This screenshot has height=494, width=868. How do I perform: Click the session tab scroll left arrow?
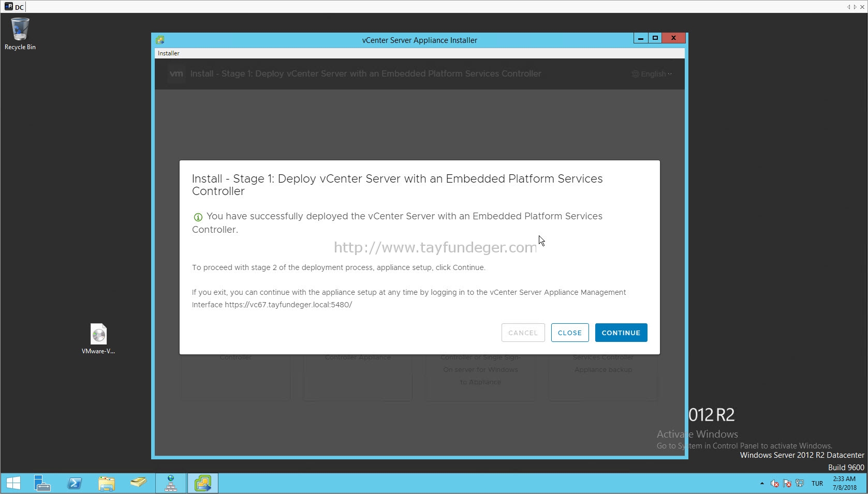point(849,7)
